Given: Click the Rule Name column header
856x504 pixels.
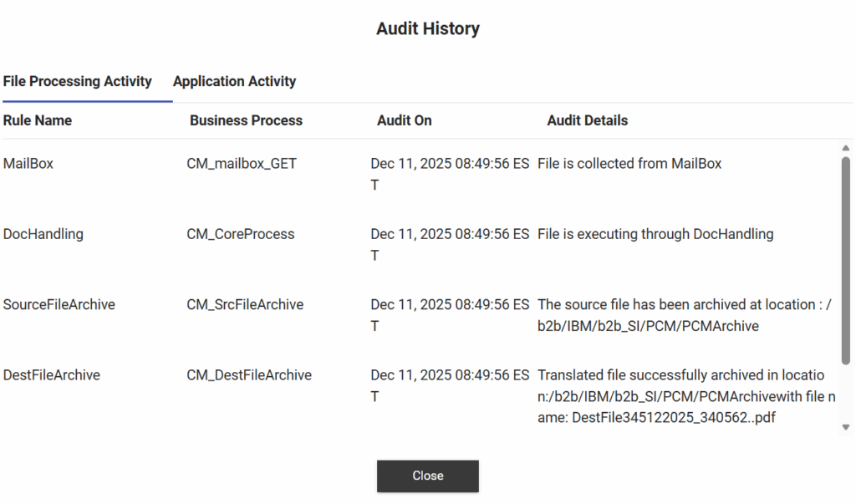Looking at the screenshot, I should point(38,120).
